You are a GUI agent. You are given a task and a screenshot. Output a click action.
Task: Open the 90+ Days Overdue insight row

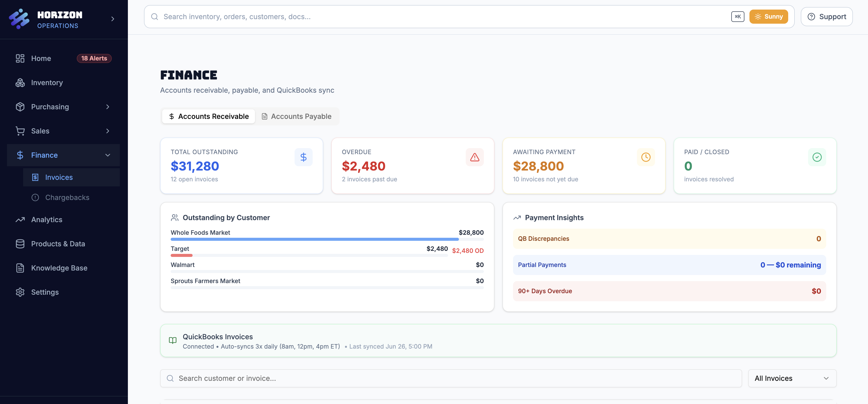[x=669, y=291]
